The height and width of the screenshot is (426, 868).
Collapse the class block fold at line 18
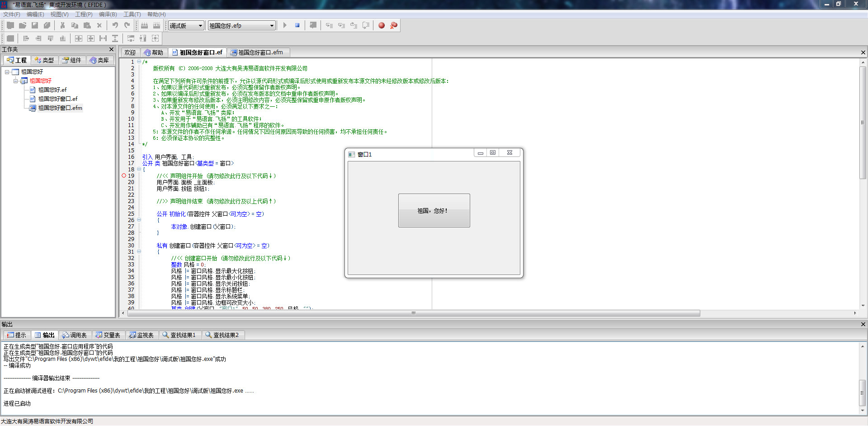pos(139,170)
